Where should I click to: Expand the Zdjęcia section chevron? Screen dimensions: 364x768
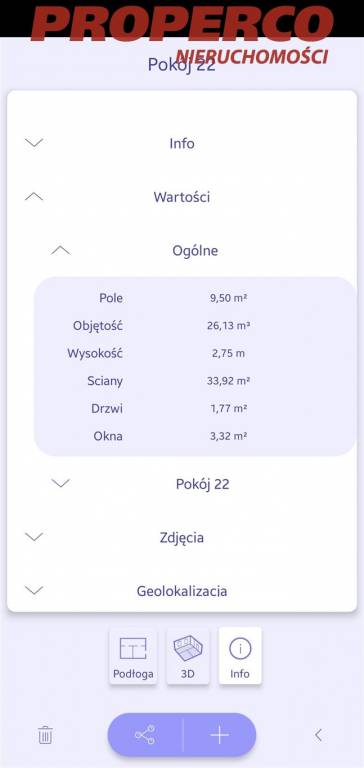34,537
